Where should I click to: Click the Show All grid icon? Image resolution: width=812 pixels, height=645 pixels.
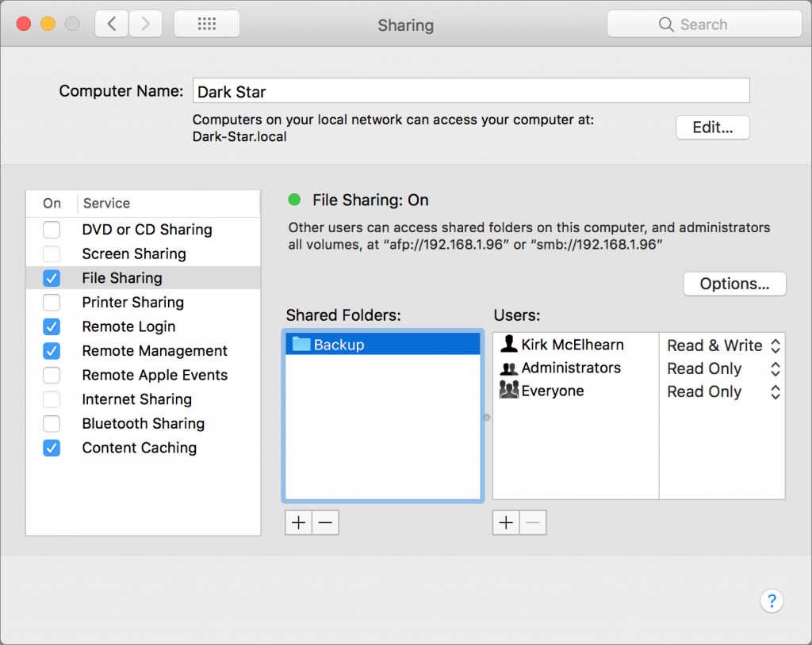206,23
